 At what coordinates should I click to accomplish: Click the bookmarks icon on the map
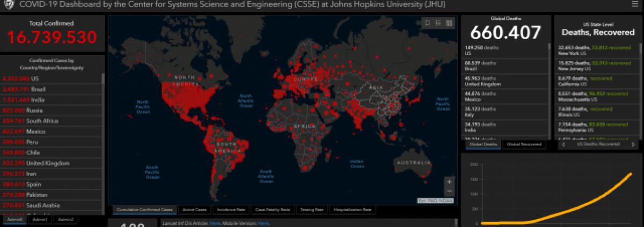[427, 23]
